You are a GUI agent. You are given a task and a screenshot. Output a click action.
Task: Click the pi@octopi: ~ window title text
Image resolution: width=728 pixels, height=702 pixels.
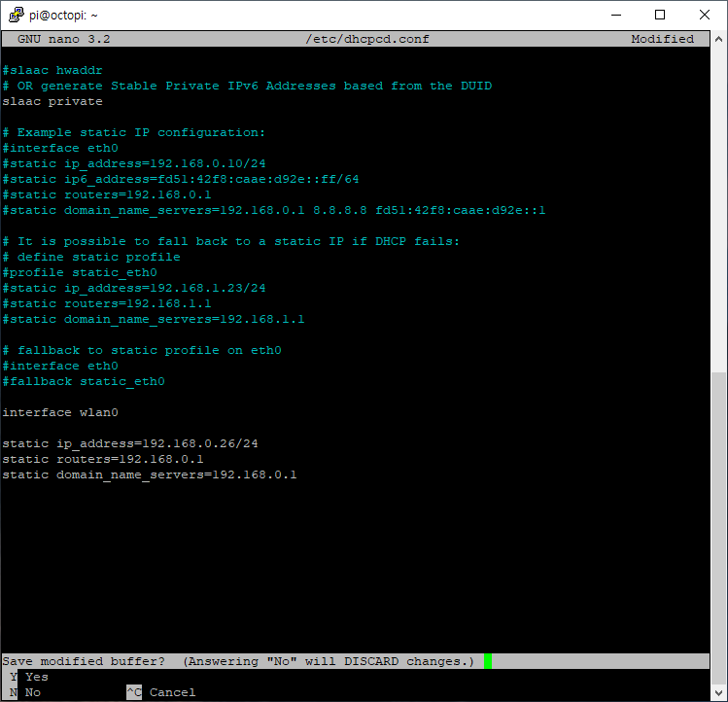pos(63,16)
